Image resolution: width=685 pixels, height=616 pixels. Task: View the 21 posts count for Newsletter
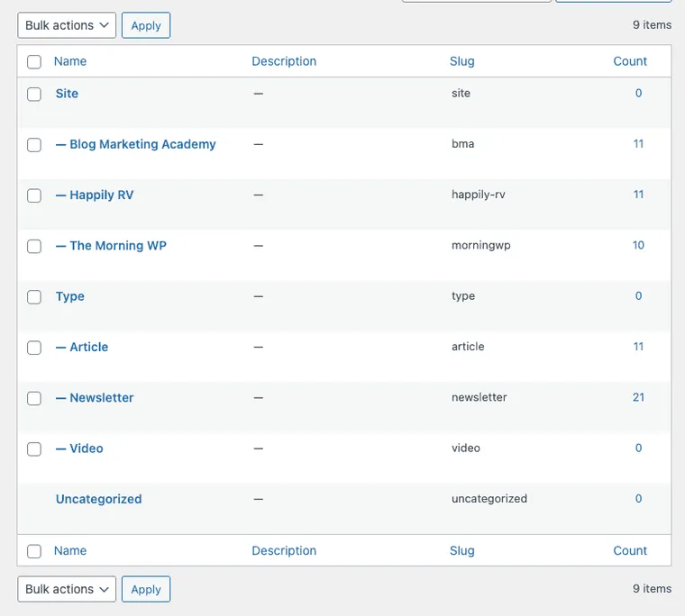tap(638, 397)
